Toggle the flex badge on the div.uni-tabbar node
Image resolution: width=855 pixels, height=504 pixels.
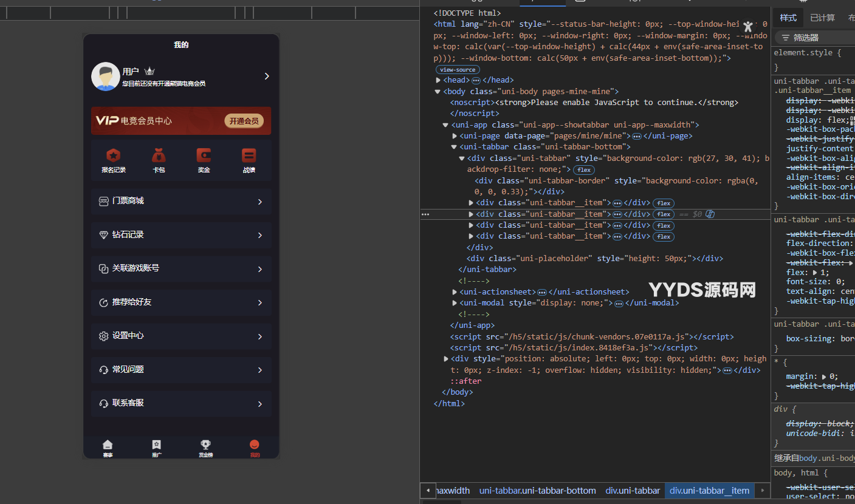[584, 170]
